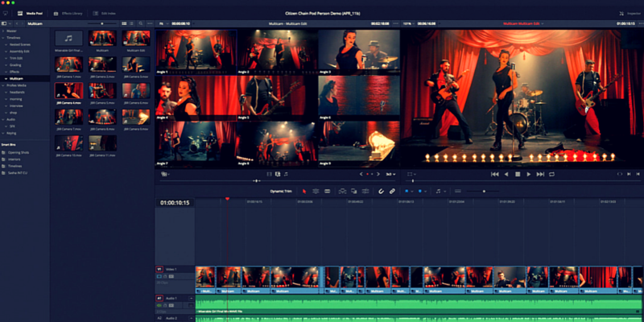Activate the Trim Edit mode tool
This screenshot has height=322, width=644.
click(x=316, y=191)
